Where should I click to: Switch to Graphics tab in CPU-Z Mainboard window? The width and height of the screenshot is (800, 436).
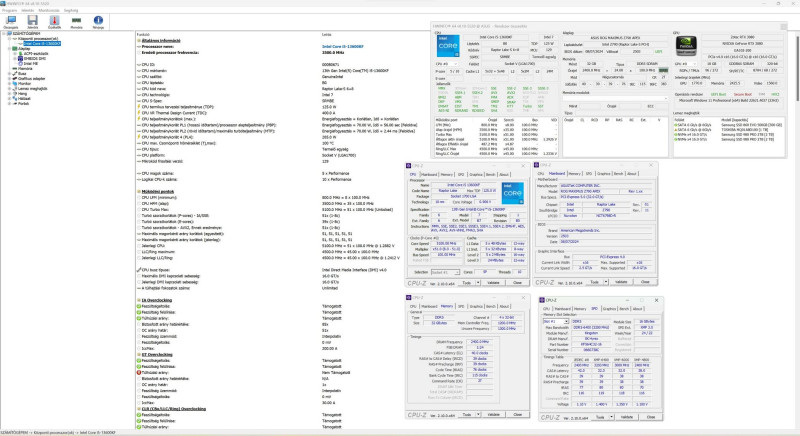click(604, 173)
